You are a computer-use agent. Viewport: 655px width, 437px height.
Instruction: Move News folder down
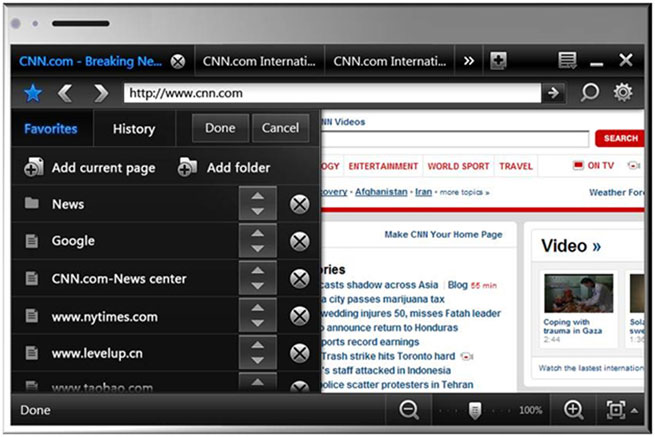pos(258,211)
